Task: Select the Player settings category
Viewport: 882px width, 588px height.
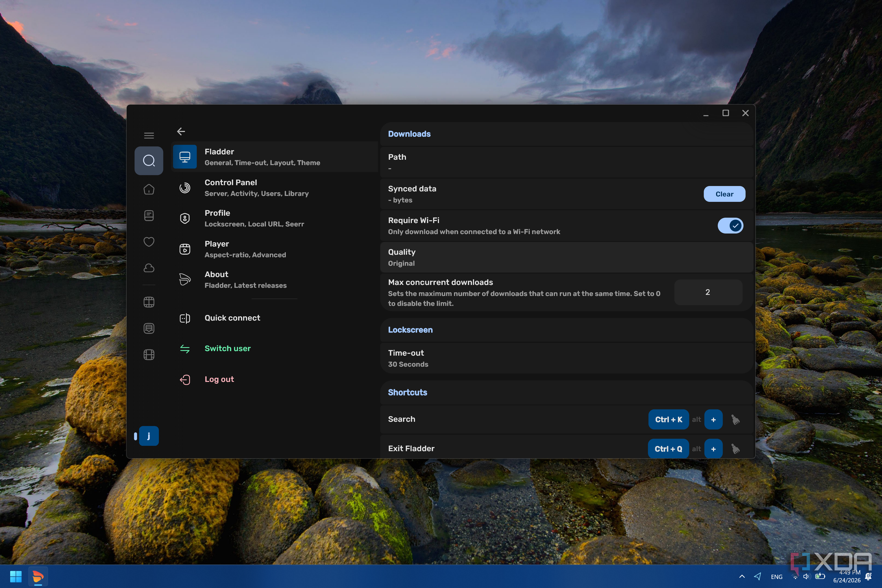Action: coord(275,249)
